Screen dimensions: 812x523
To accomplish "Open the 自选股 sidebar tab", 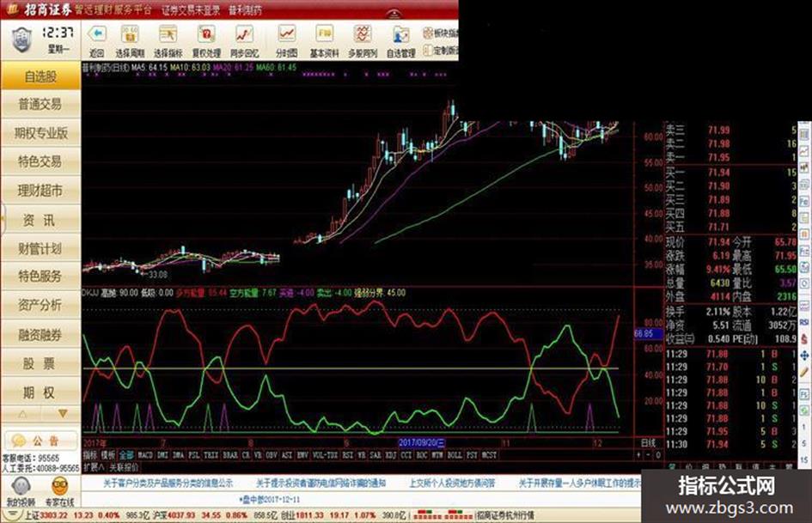I will point(40,76).
